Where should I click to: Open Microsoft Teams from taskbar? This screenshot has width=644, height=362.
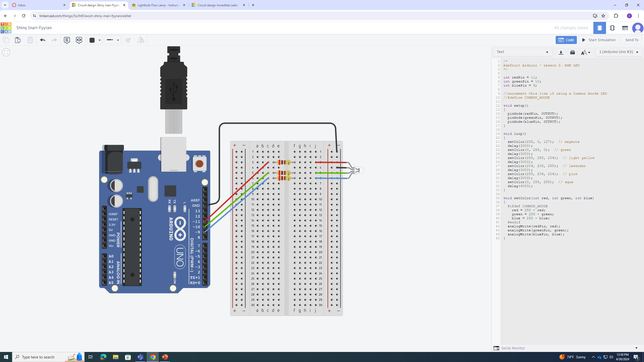[140, 357]
